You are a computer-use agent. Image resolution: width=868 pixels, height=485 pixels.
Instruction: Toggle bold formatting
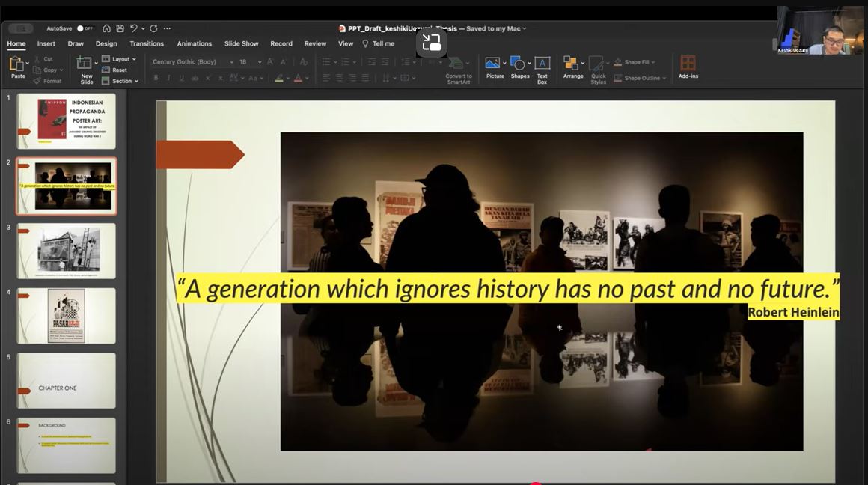pyautogui.click(x=156, y=78)
